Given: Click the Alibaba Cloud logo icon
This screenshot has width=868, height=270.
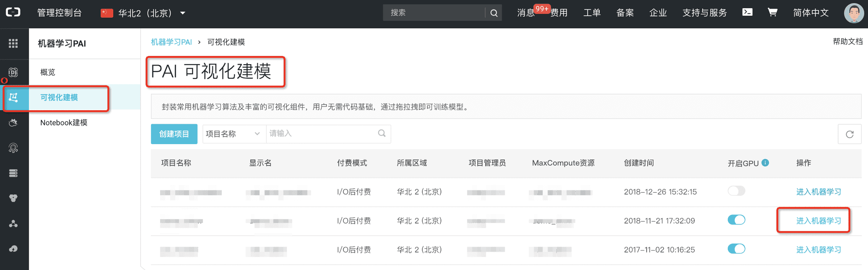Looking at the screenshot, I should pyautogui.click(x=13, y=12).
